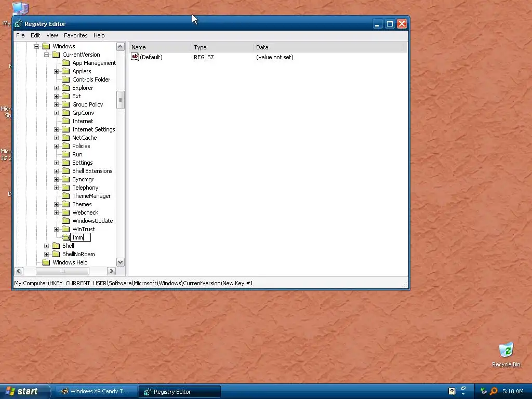Click the 5:18 AM taskbar clock

coord(513,391)
